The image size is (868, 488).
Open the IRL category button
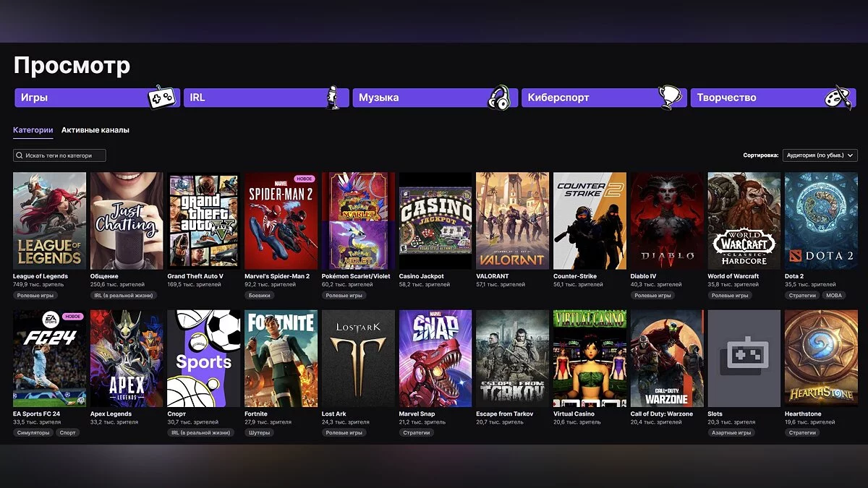[x=266, y=98]
